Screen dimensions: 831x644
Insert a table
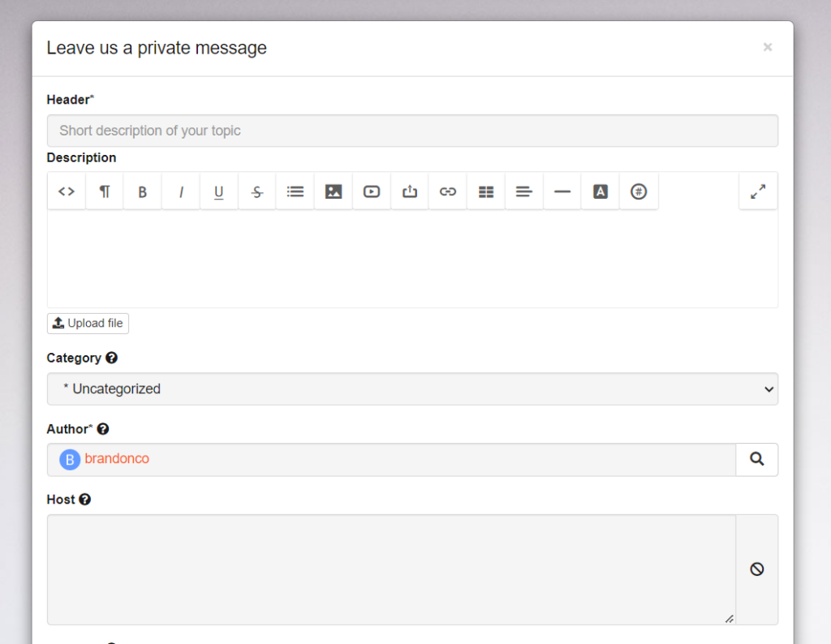486,191
